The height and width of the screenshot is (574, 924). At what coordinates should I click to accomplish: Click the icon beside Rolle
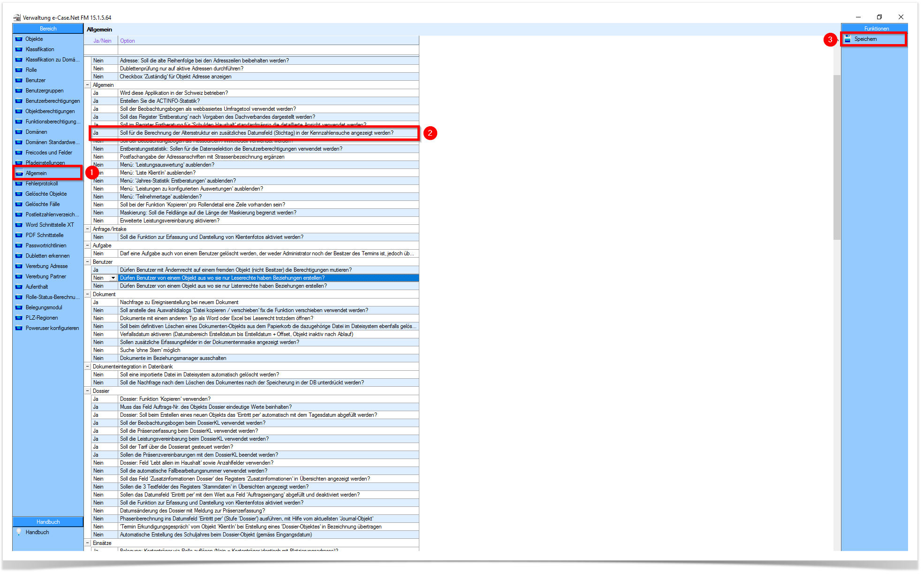click(19, 70)
